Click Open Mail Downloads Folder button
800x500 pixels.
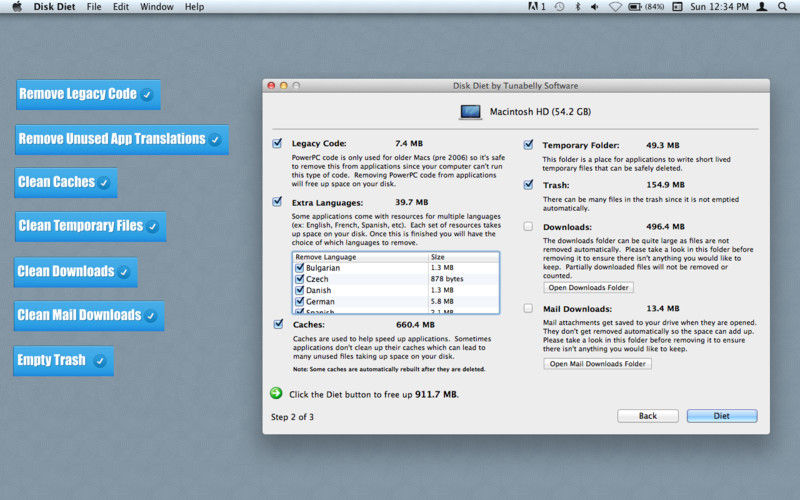[597, 364]
